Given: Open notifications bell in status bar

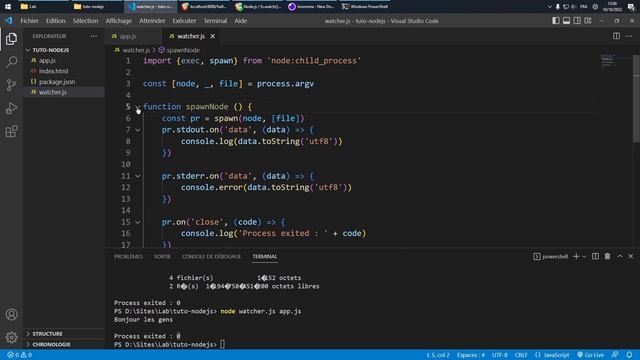Looking at the screenshot, I should coord(629,355).
